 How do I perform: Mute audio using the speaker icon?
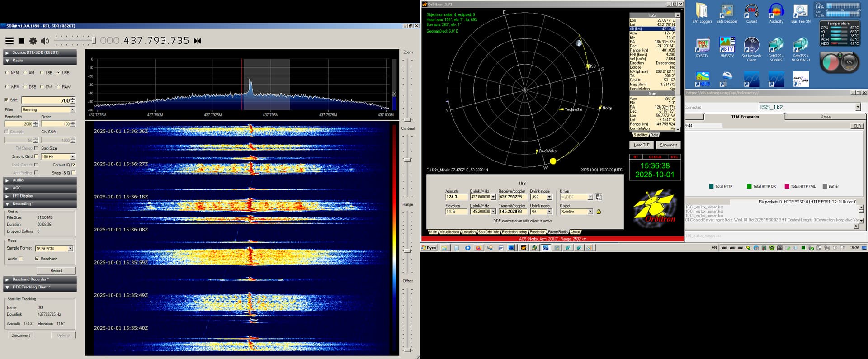(45, 41)
